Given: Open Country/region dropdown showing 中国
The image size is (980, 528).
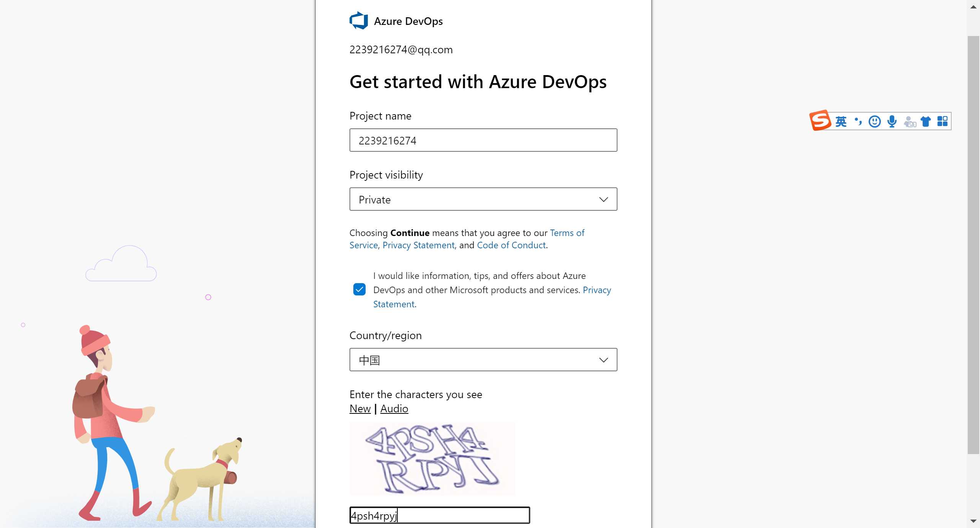Looking at the screenshot, I should pos(483,360).
